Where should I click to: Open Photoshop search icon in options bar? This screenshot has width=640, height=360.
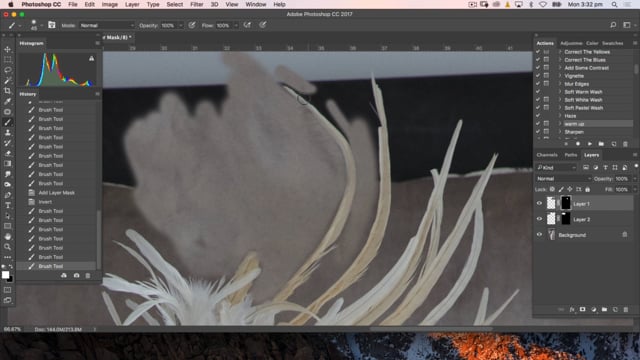613,25
